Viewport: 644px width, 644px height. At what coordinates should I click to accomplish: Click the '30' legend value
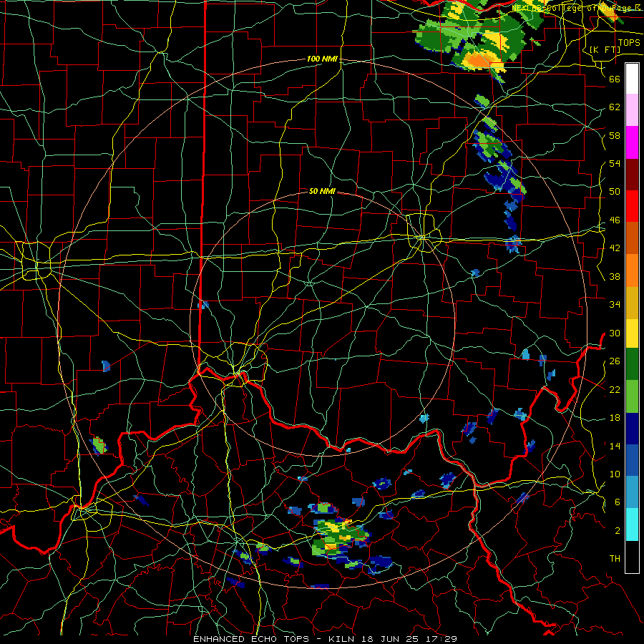pos(615,333)
